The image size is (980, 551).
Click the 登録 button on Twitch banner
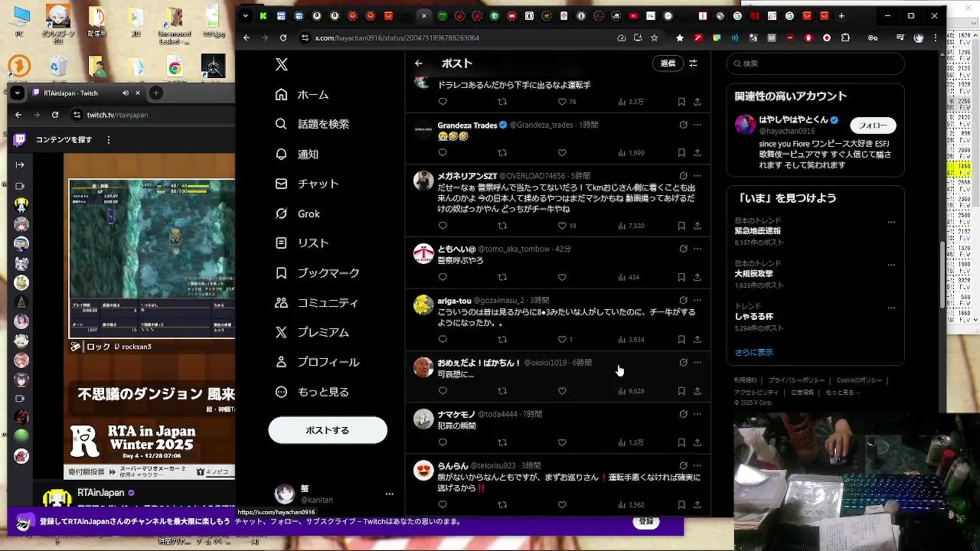tap(646, 522)
